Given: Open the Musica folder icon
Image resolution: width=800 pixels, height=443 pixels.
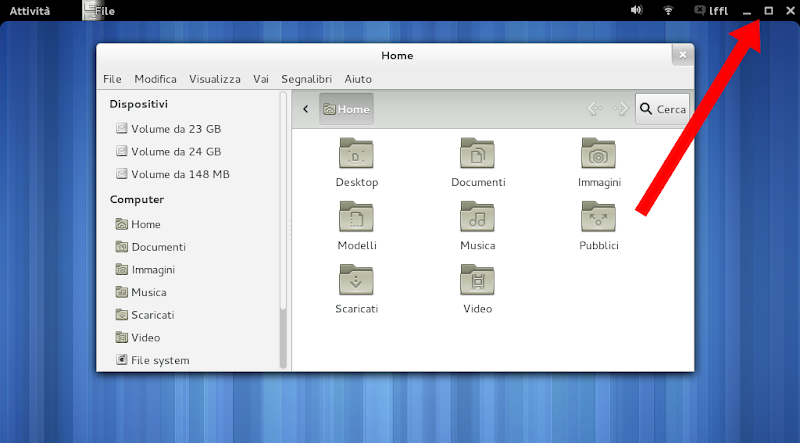Looking at the screenshot, I should 478,217.
